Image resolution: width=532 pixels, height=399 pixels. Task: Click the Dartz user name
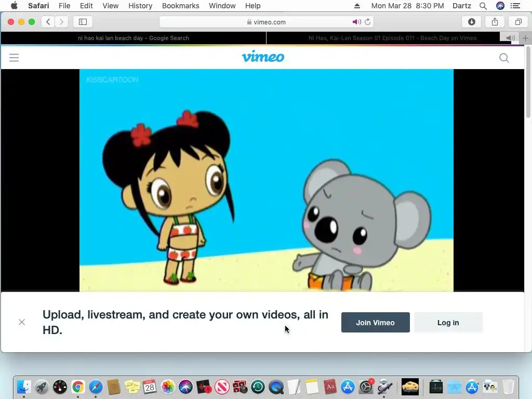click(x=462, y=6)
